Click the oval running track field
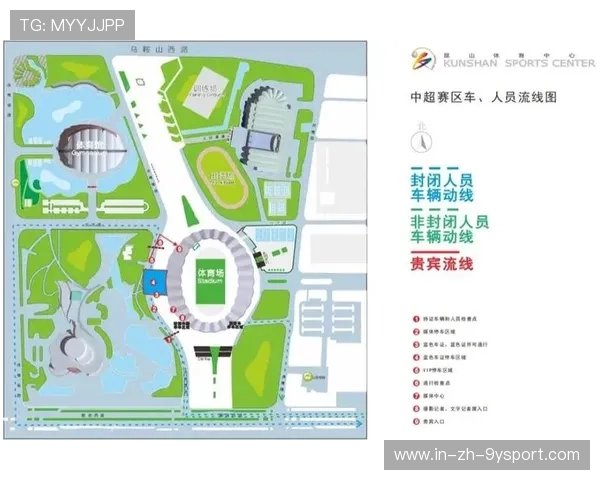 222,178
